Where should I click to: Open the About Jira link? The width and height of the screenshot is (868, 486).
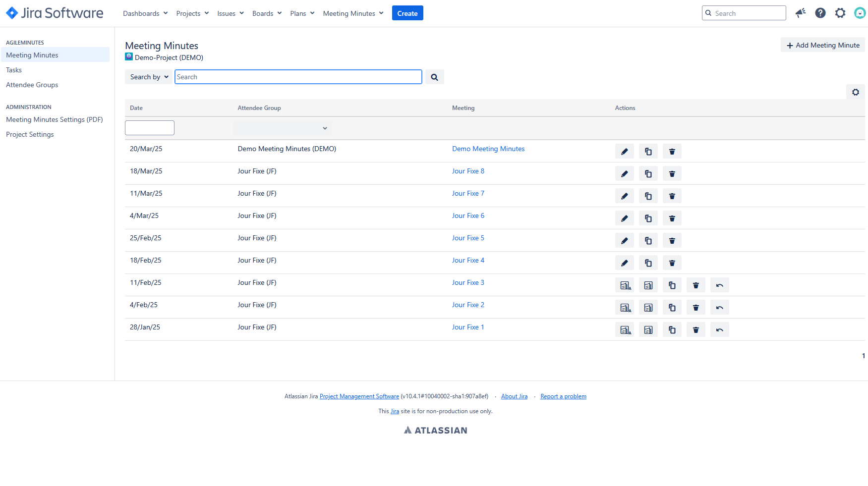point(514,396)
